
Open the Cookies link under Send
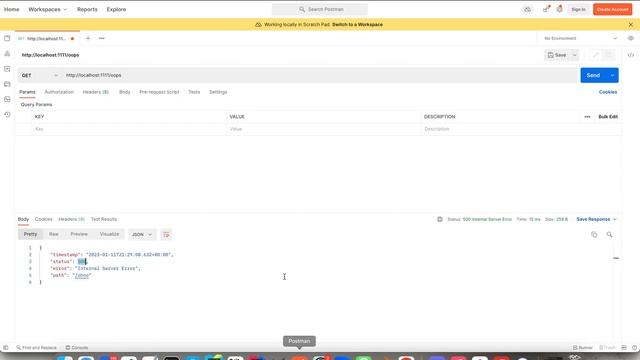pos(608,92)
